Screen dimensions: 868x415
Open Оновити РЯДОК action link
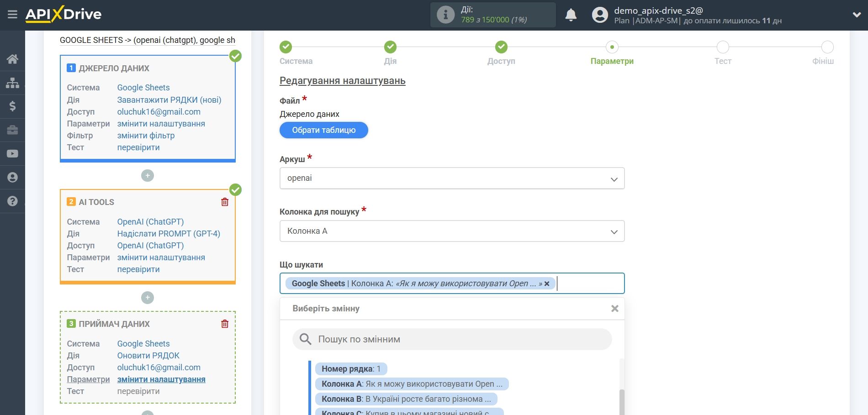[x=148, y=356]
